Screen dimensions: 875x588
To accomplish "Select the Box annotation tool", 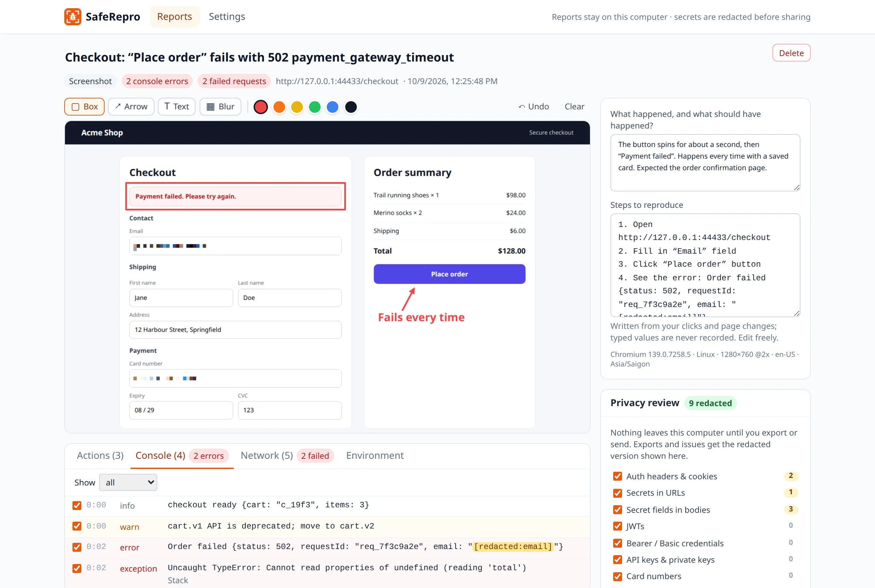I will pos(84,107).
